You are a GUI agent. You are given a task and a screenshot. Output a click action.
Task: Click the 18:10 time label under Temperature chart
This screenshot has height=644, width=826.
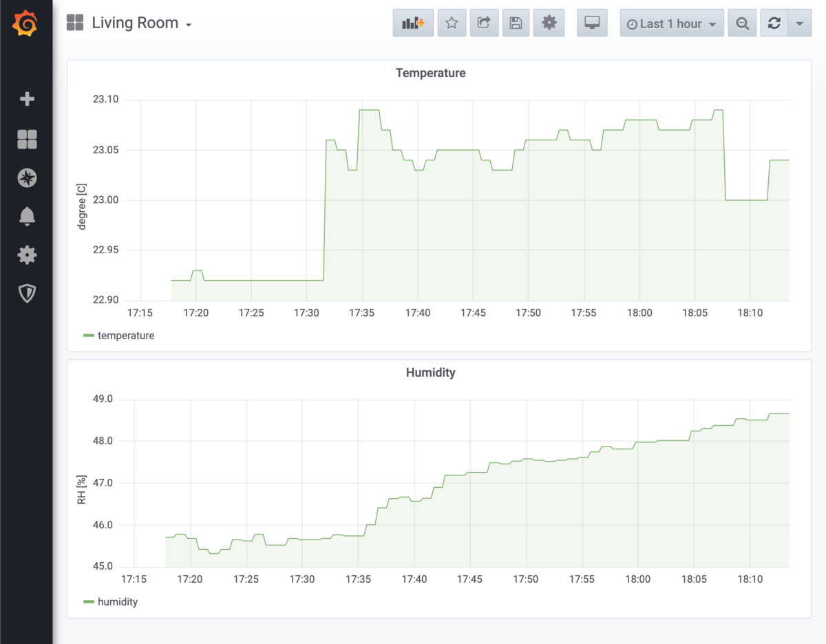click(x=750, y=313)
